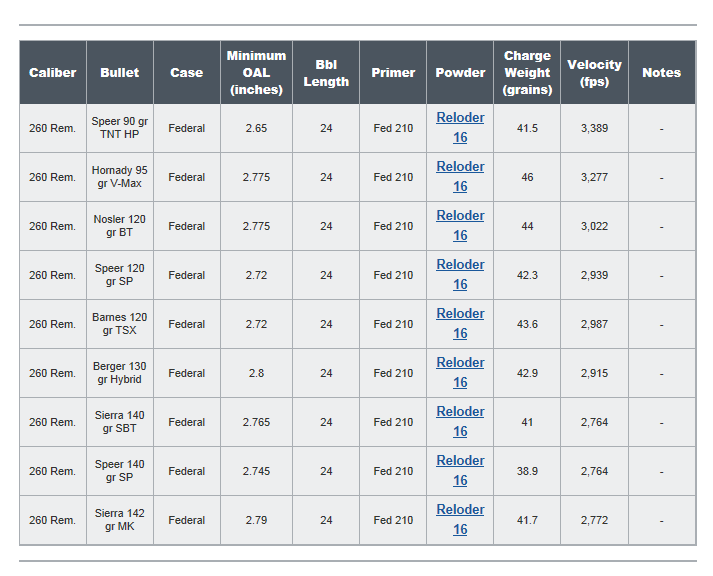Click the Powder column header
The width and height of the screenshot is (713, 576).
click(x=460, y=73)
